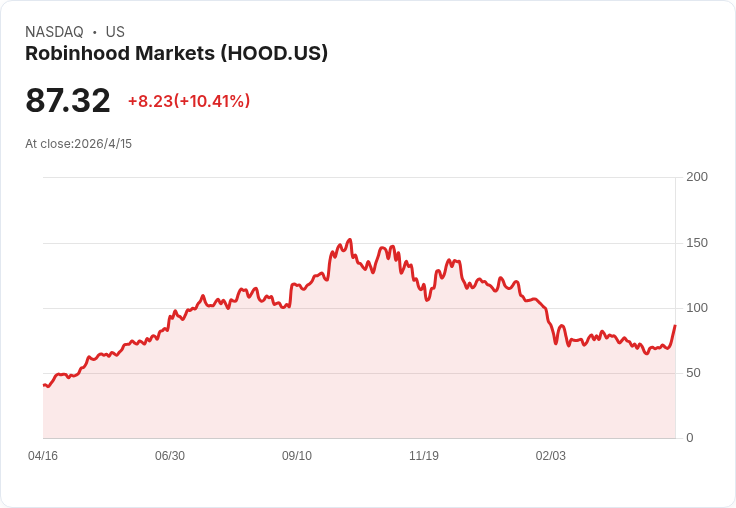Click the 04/16 date on x-axis
This screenshot has width=736, height=508.
tap(43, 456)
